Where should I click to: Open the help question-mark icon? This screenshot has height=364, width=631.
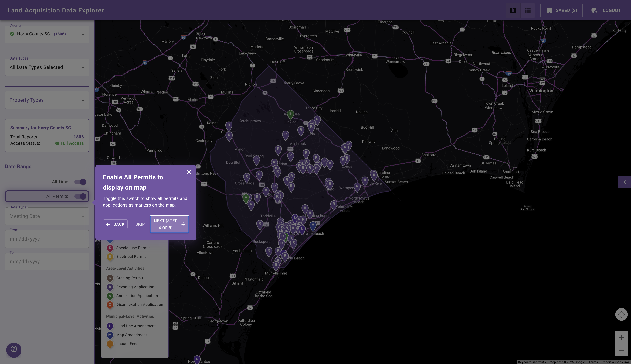pos(14,350)
